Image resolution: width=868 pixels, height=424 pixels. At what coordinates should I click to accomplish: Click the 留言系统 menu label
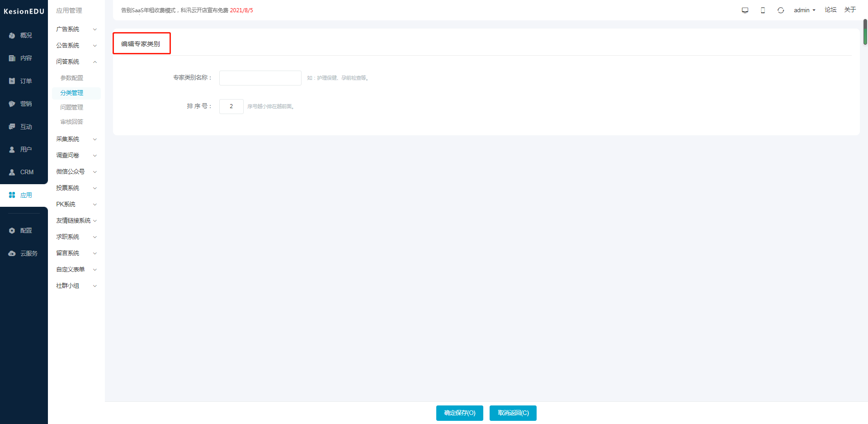(67, 253)
